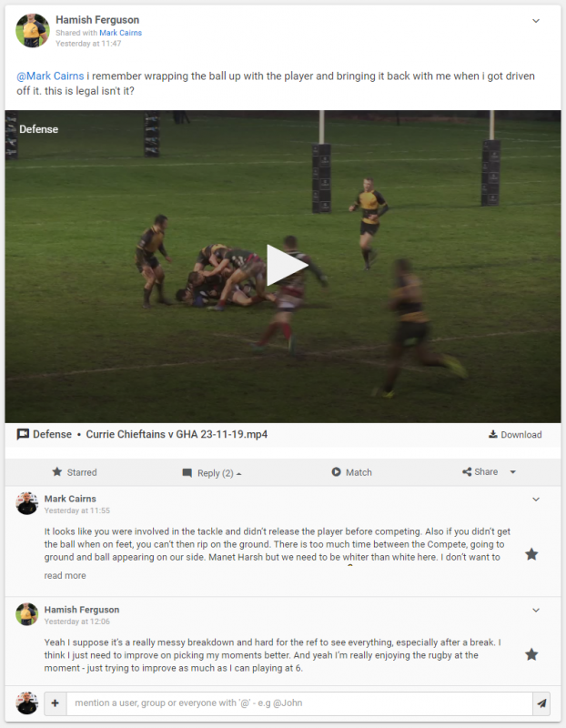The height and width of the screenshot is (728, 566).
Task: Play the Defense video clip
Action: (x=287, y=265)
